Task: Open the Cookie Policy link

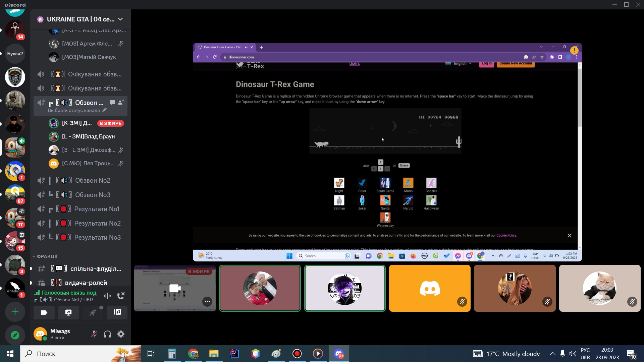Action: point(506,236)
